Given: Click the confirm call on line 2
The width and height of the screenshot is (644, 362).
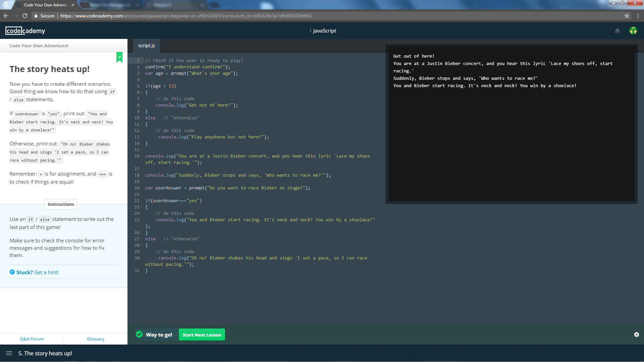Looking at the screenshot, I should 187,67.
